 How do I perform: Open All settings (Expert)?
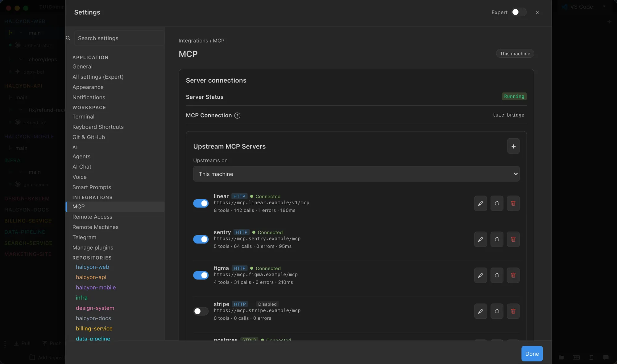tap(115, 77)
